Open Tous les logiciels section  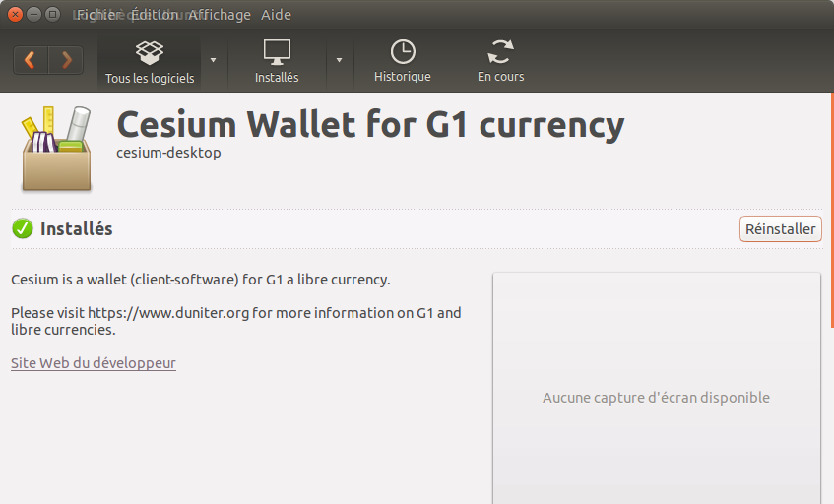pyautogui.click(x=150, y=62)
